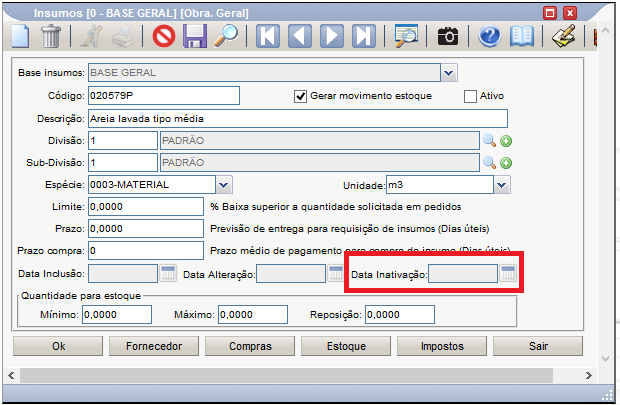Click the Data Inativação date field
Viewport: 620px width, 405px height.
pyautogui.click(x=463, y=274)
